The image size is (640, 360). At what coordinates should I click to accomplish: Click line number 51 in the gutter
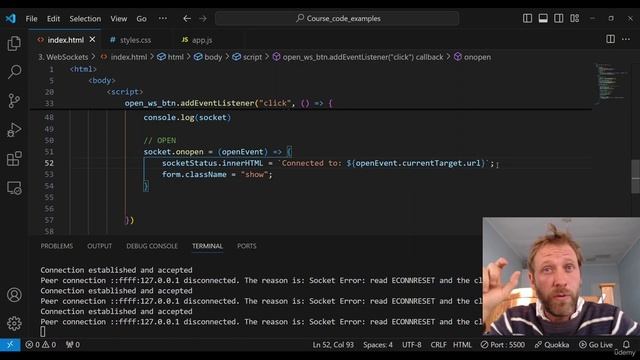click(x=49, y=152)
